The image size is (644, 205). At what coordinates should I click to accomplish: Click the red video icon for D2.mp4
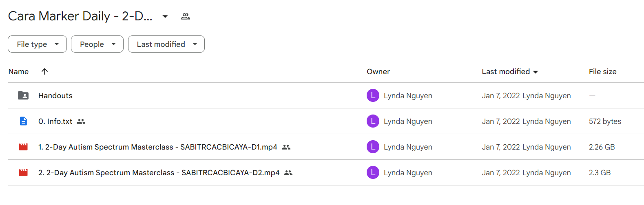pos(23,172)
